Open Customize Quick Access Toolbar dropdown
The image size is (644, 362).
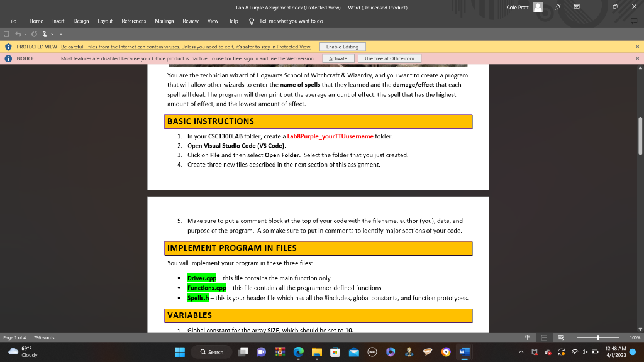click(61, 33)
